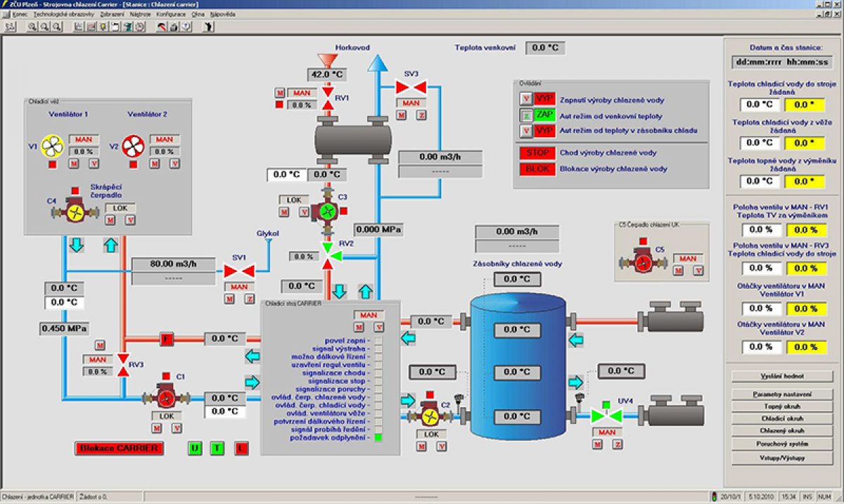This screenshot has height=504, width=844.
Task: Click the red Blokace CARRIER indicator
Action: [x=119, y=448]
